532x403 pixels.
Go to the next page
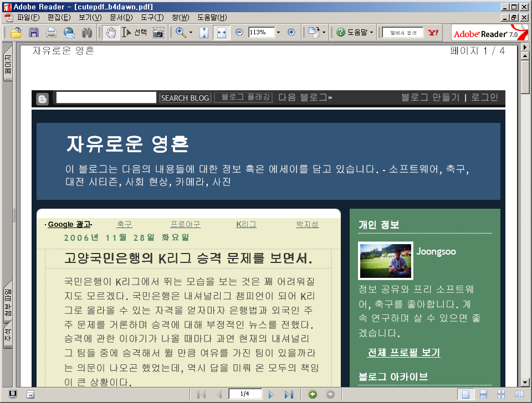(x=271, y=394)
